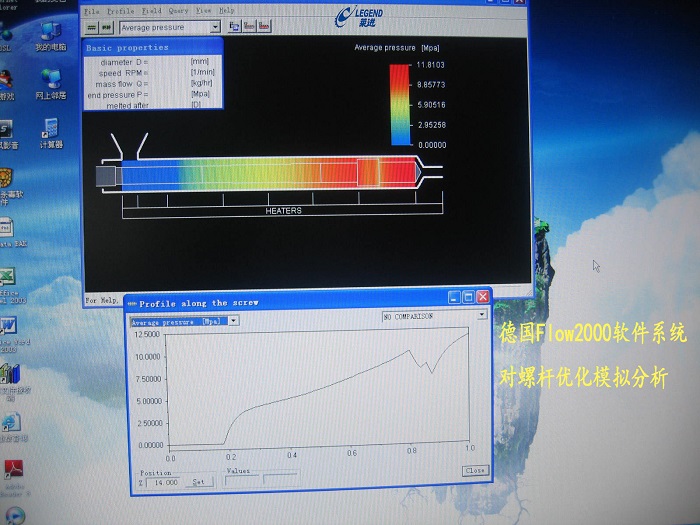
Task: Click the pressure color legend bar
Action: tap(400, 105)
